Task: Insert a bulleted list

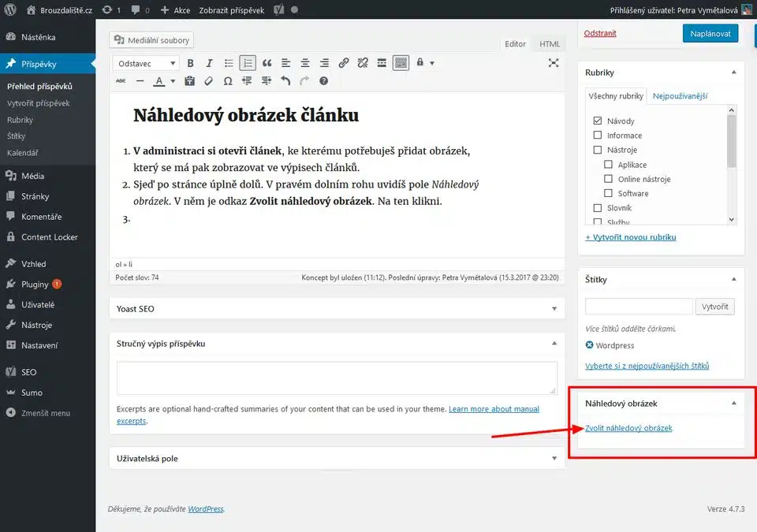Action: point(229,63)
